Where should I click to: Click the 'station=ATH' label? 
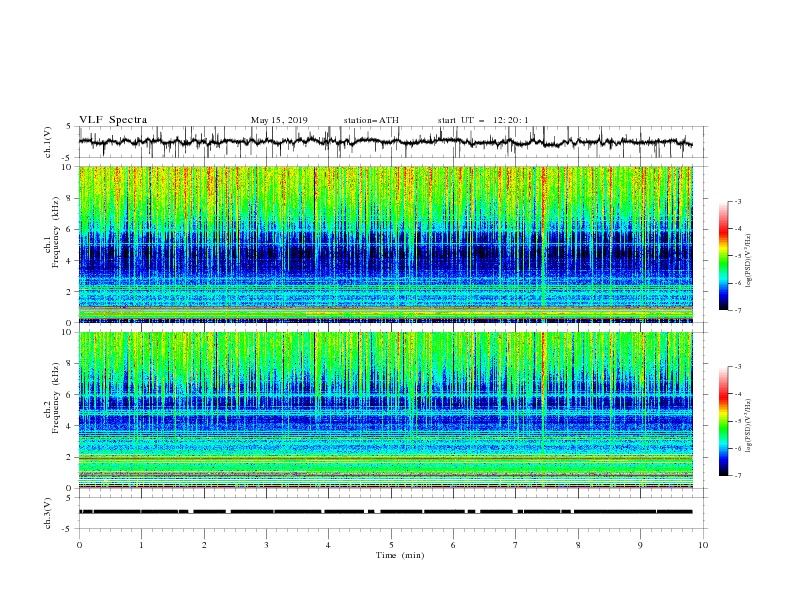click(x=371, y=120)
